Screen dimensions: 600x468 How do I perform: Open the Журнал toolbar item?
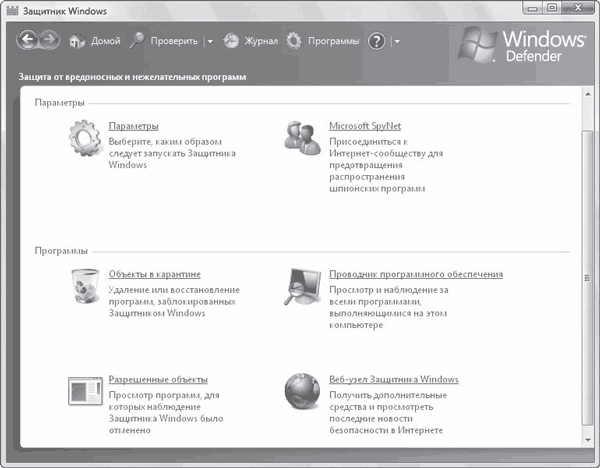[261, 41]
